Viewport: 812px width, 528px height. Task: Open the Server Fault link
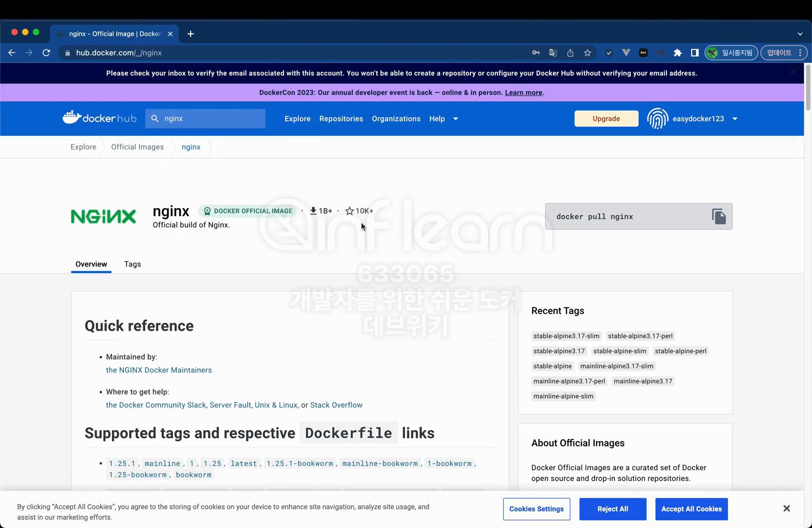(230, 405)
